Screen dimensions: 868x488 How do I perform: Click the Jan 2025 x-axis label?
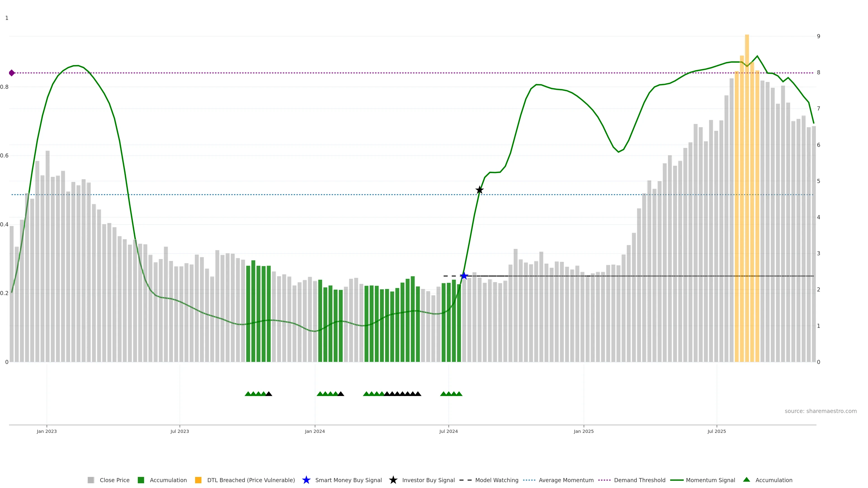584,431
